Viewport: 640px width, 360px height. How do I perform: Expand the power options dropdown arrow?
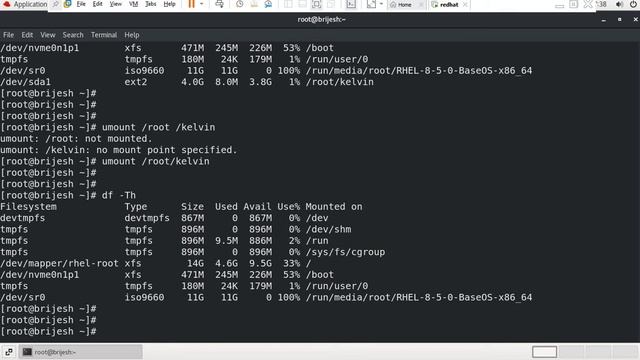201,4
